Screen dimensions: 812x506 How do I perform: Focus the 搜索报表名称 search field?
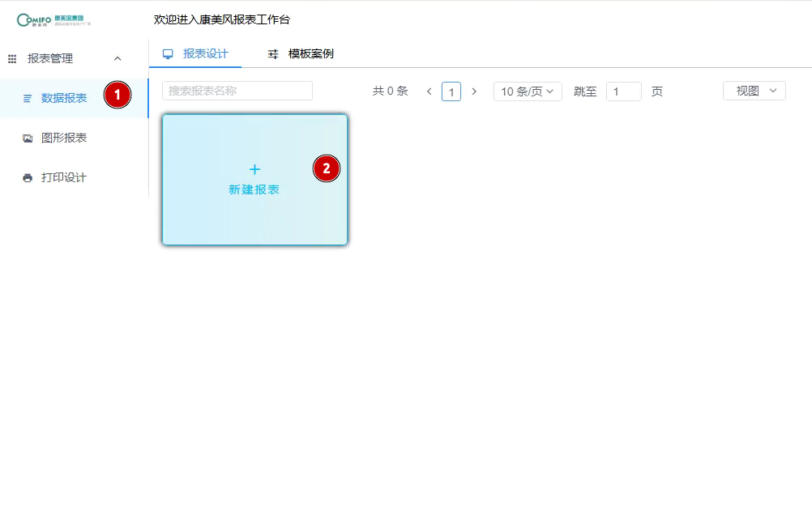point(237,91)
